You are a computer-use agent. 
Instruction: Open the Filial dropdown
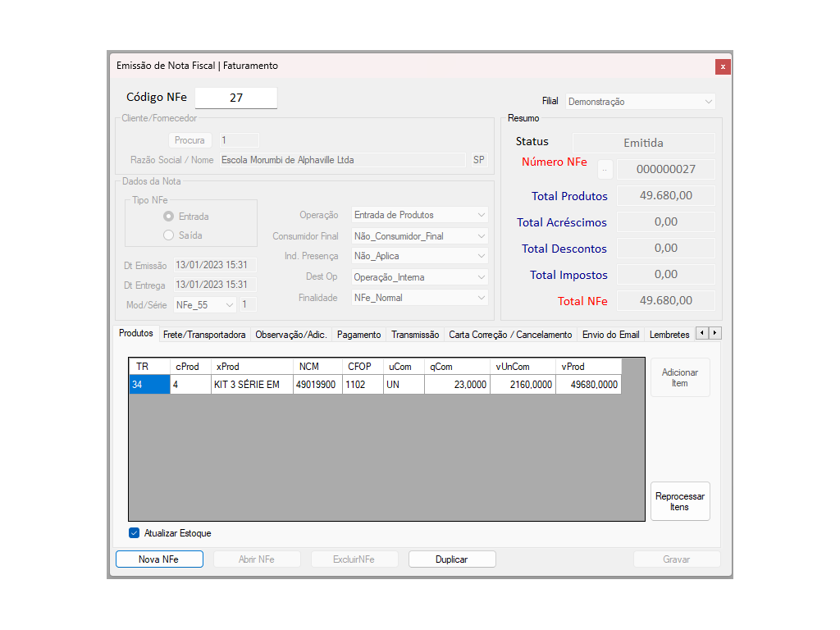click(x=708, y=102)
